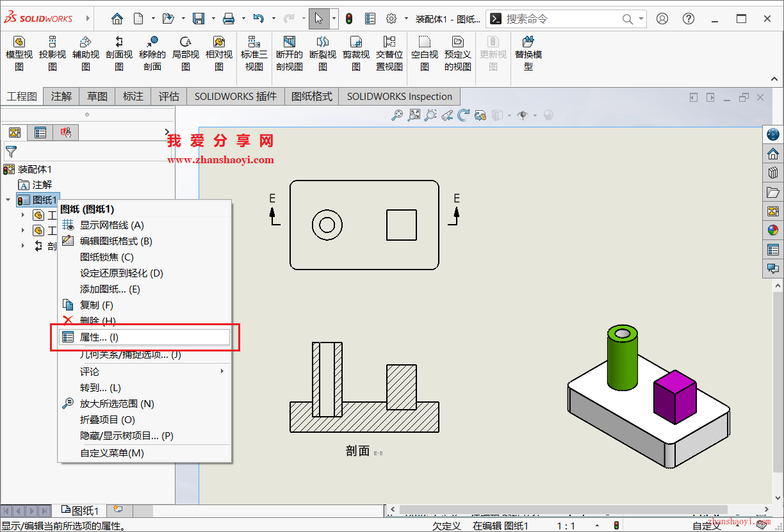784x532 pixels.
Task: Open the Help question mark icon
Action: point(689,19)
